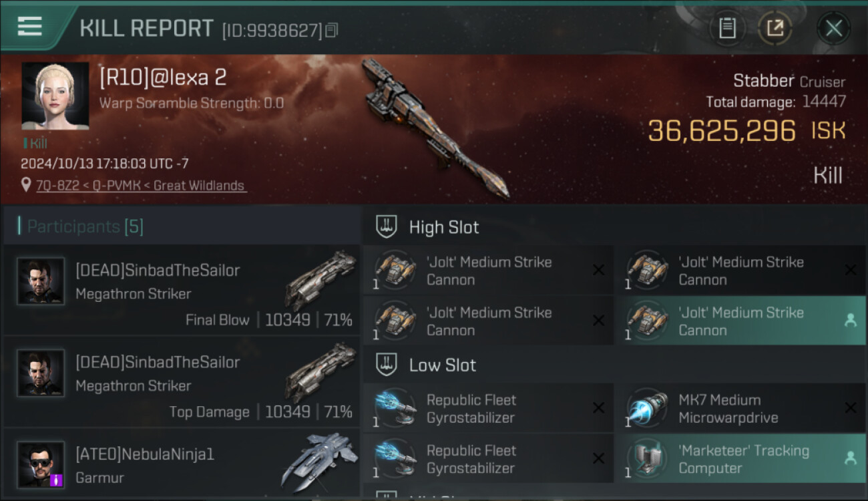Click the person icon on Tracking Computer row
The image size is (868, 501).
click(850, 458)
